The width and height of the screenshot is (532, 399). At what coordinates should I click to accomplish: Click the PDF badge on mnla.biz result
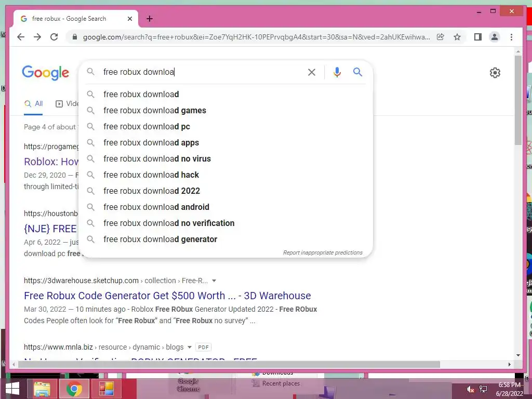(x=203, y=347)
